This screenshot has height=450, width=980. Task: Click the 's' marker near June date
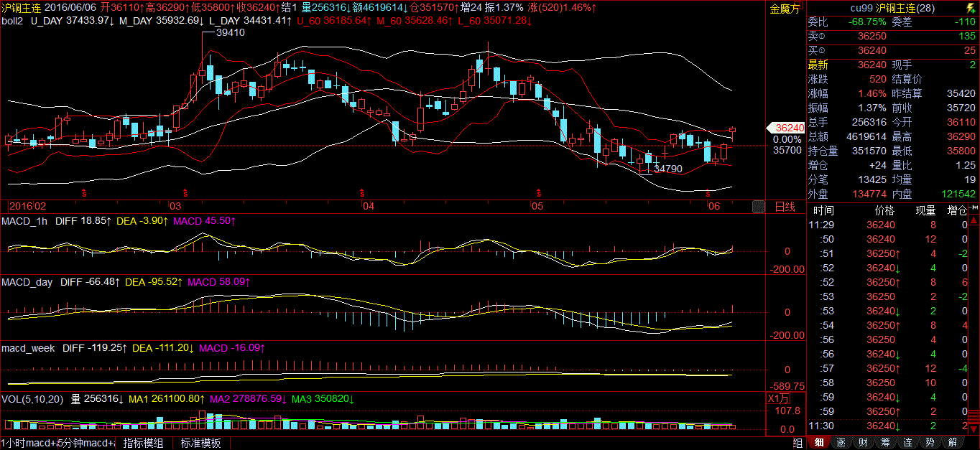(708, 193)
